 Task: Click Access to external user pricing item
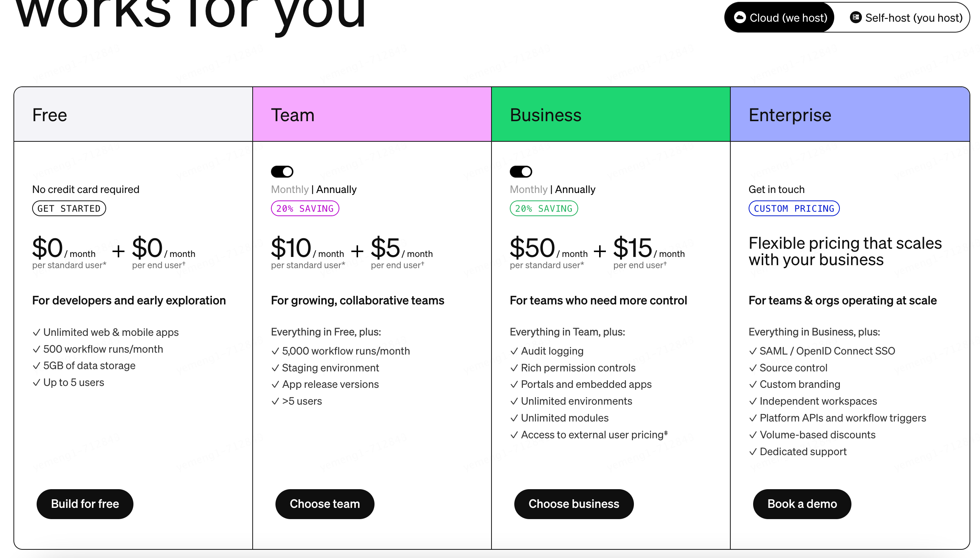pyautogui.click(x=589, y=435)
